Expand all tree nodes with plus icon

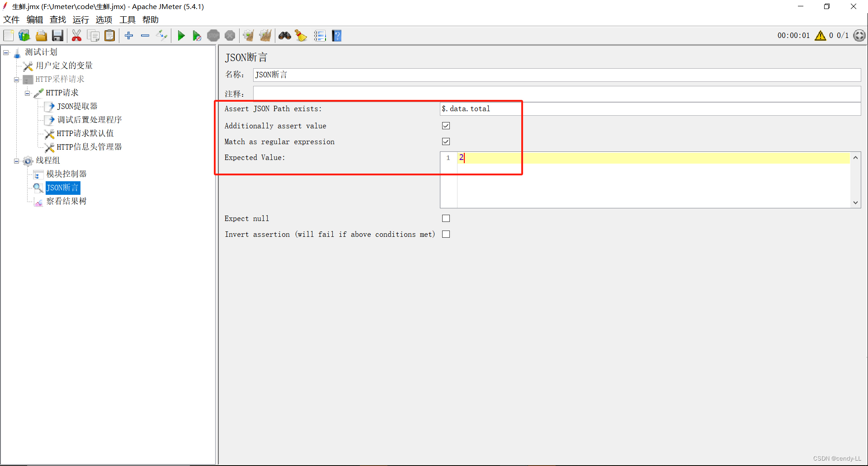(129, 36)
